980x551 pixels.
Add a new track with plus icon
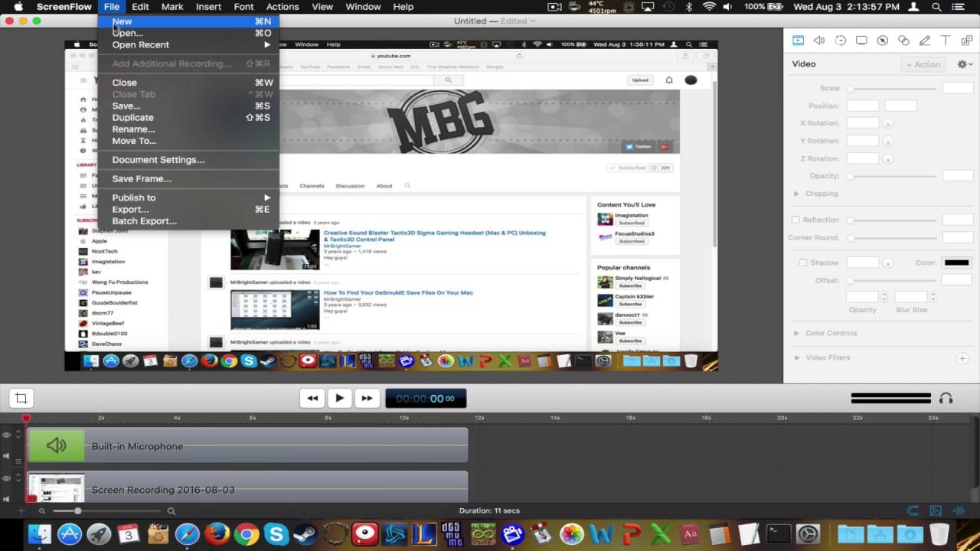tap(21, 510)
